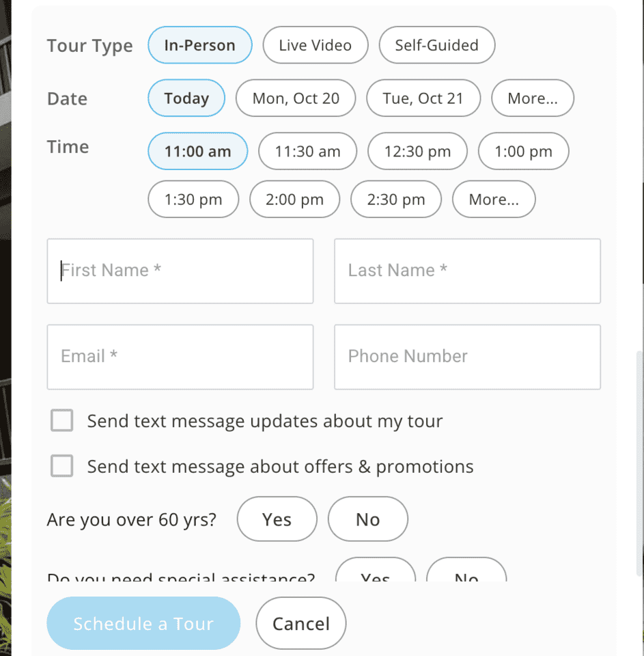Select the In-Person tour type
This screenshot has width=644, height=656.
point(199,45)
